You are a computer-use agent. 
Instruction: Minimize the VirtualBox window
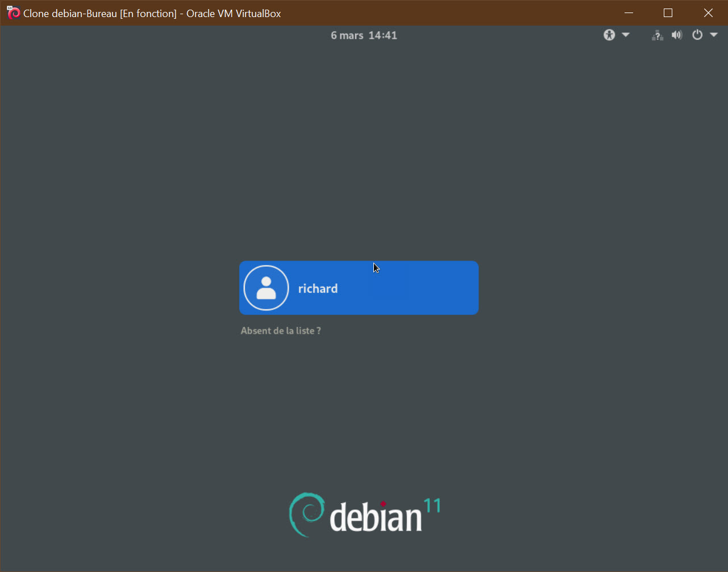[x=629, y=13]
